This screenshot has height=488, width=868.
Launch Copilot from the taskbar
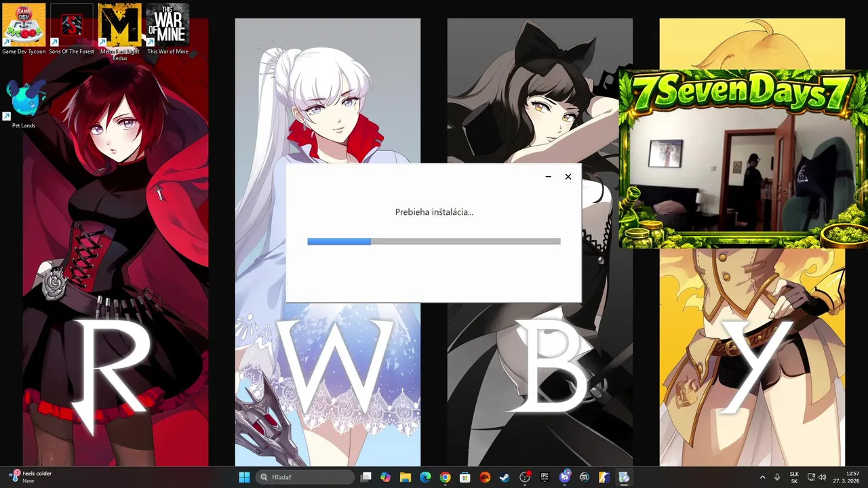click(386, 477)
